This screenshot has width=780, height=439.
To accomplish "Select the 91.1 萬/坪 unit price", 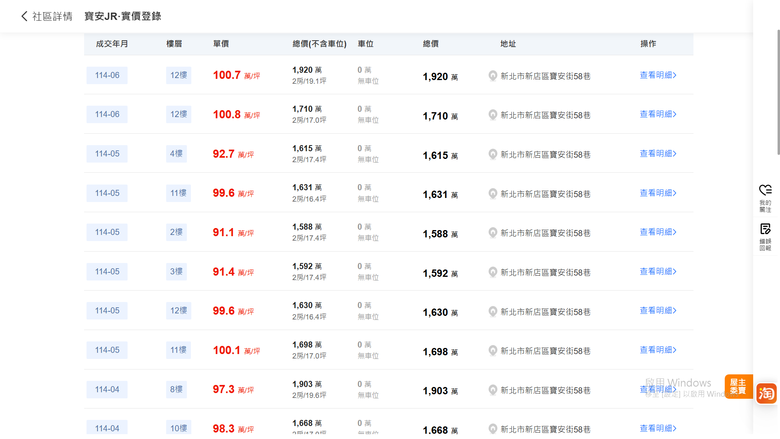I will [233, 232].
